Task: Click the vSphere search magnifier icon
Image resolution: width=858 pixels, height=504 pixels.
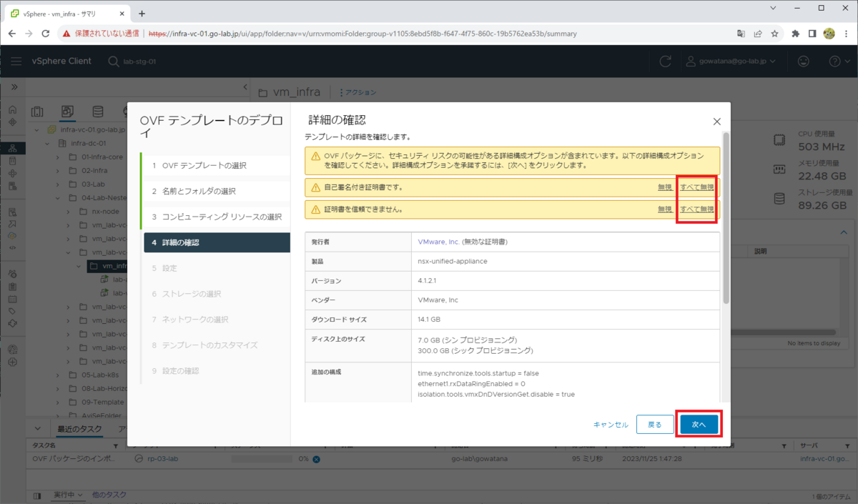Action: 114,61
